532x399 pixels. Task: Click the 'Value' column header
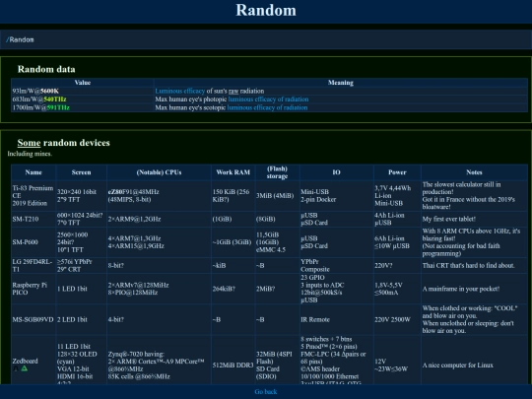(83, 83)
